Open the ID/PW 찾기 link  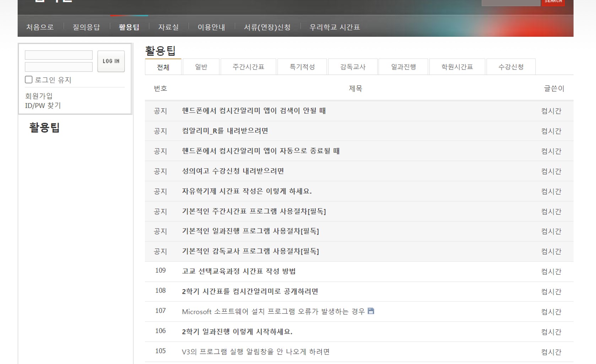pyautogui.click(x=43, y=105)
